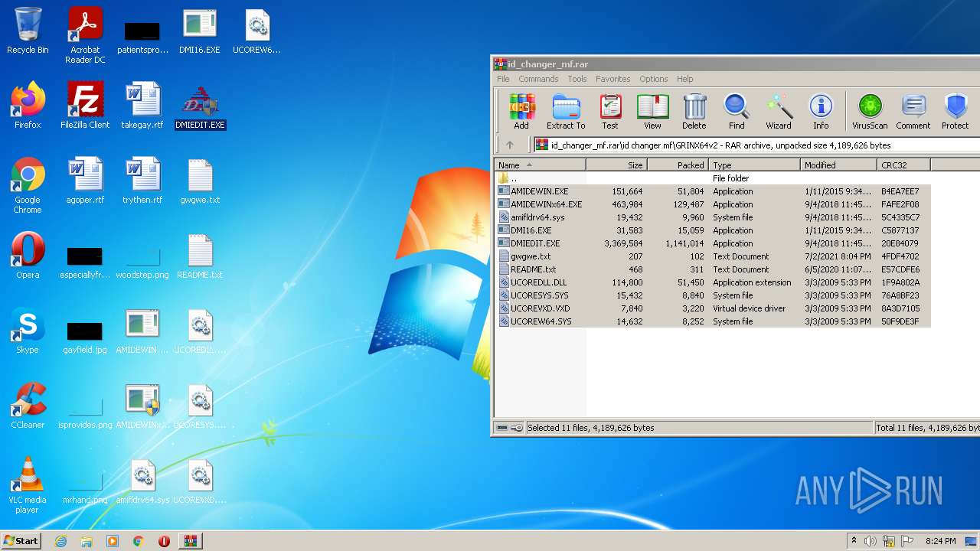Open Internet Explorer from the taskbar
Screen dimensions: 980x551
[x=60, y=541]
